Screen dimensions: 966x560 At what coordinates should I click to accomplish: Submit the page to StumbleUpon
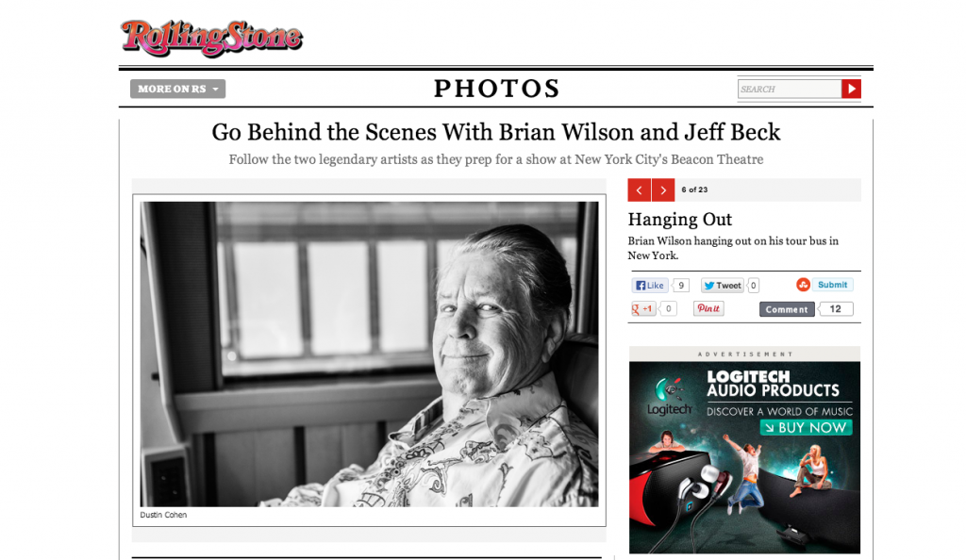(x=832, y=285)
